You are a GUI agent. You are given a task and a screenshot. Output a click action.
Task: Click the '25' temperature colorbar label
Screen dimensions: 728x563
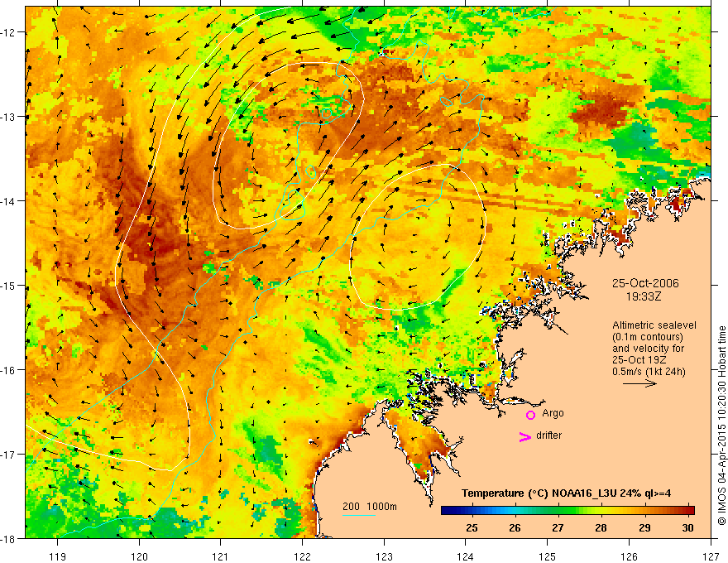[x=472, y=527]
